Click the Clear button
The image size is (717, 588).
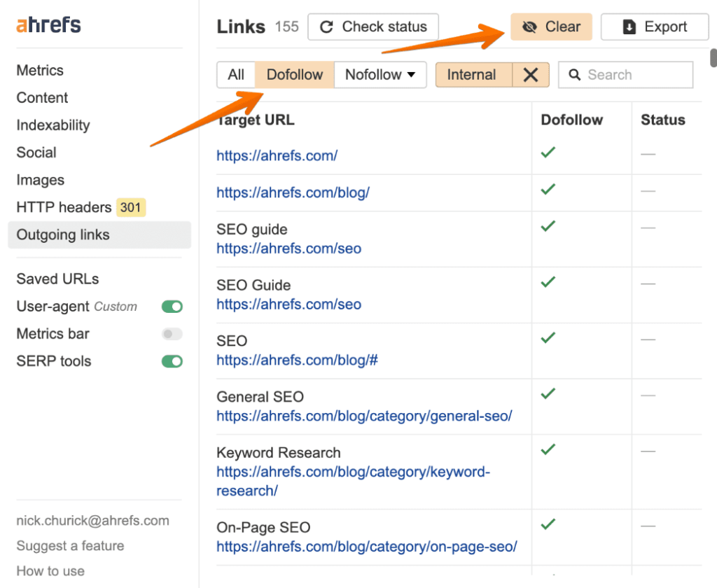click(x=552, y=27)
